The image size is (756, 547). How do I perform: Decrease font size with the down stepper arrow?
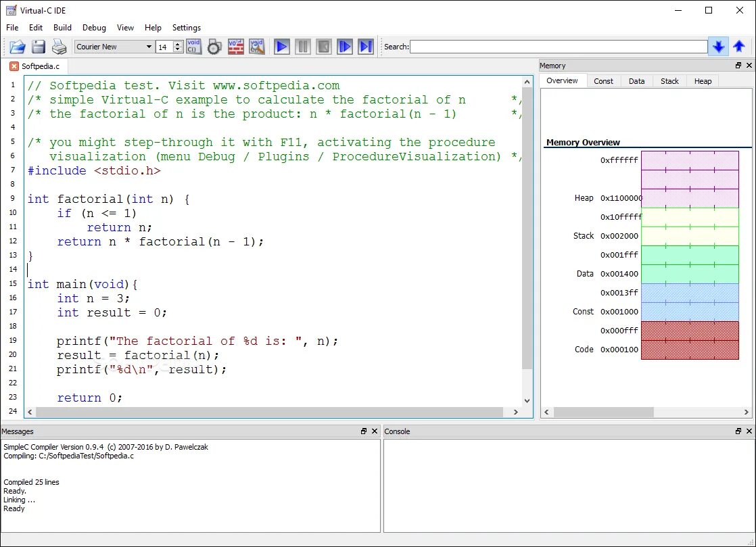[178, 49]
